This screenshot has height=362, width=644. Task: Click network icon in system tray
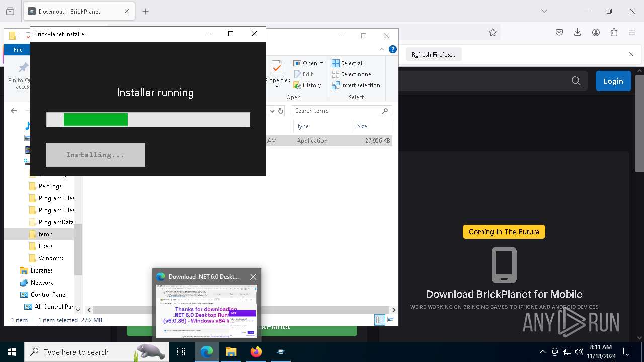click(x=567, y=352)
